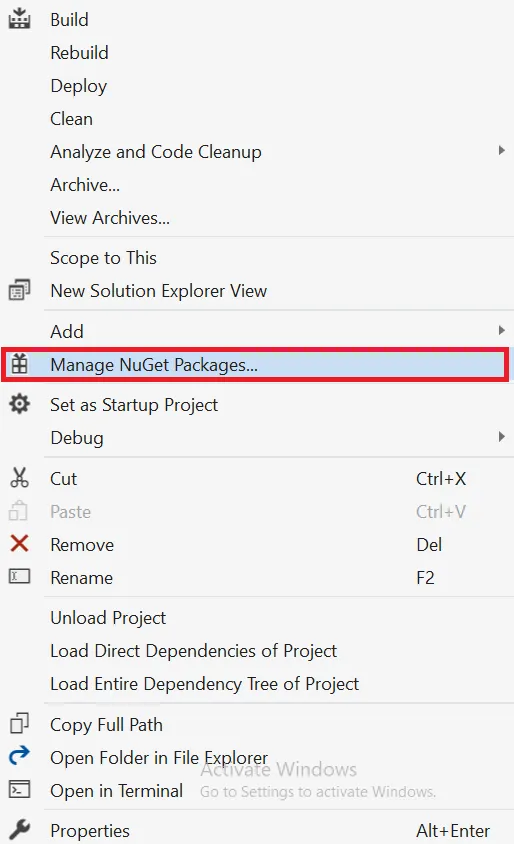This screenshot has width=514, height=844.
Task: Click the blue arrow Open Folder icon
Action: coord(19,756)
